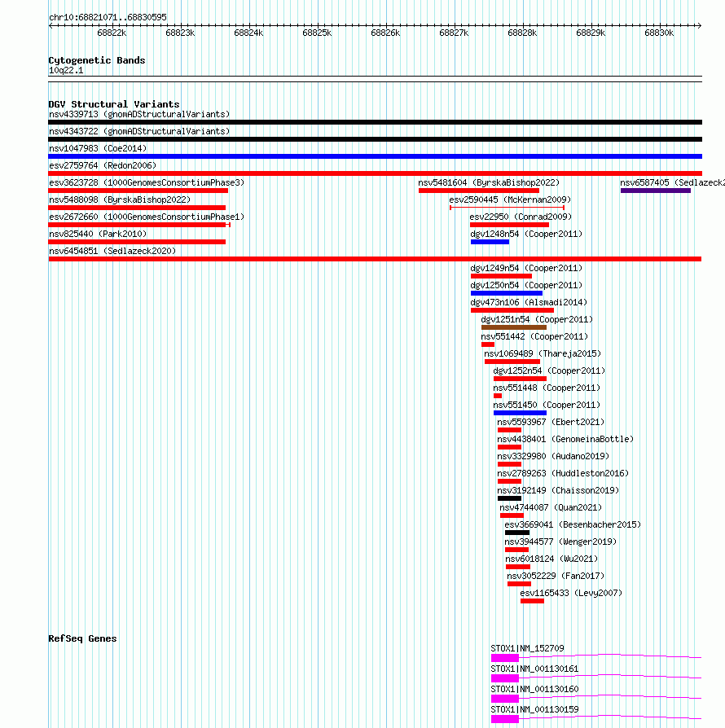Viewport: 725px width, 728px height.
Task: Click the 68828k ruler position
Action: pyautogui.click(x=522, y=33)
